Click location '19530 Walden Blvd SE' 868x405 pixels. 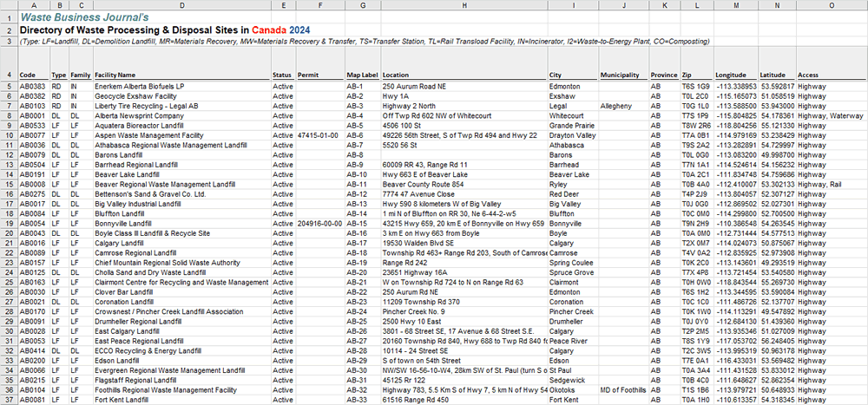(x=464, y=243)
